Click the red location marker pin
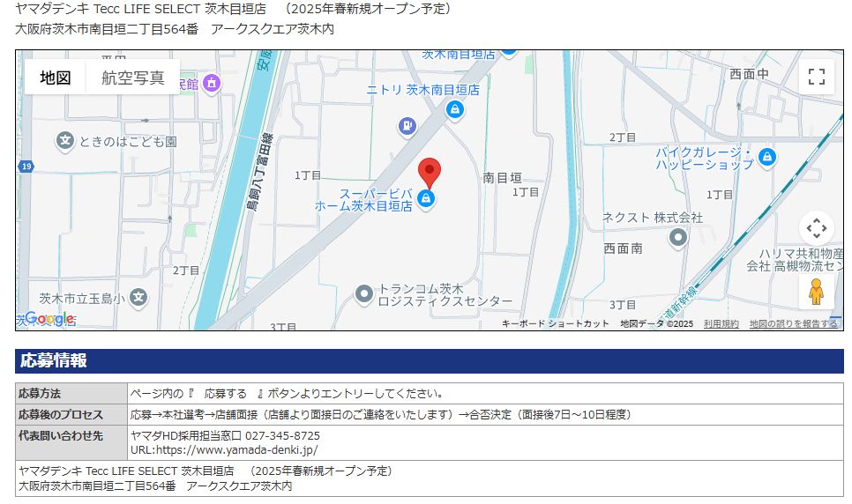The width and height of the screenshot is (852, 504). coord(430,174)
